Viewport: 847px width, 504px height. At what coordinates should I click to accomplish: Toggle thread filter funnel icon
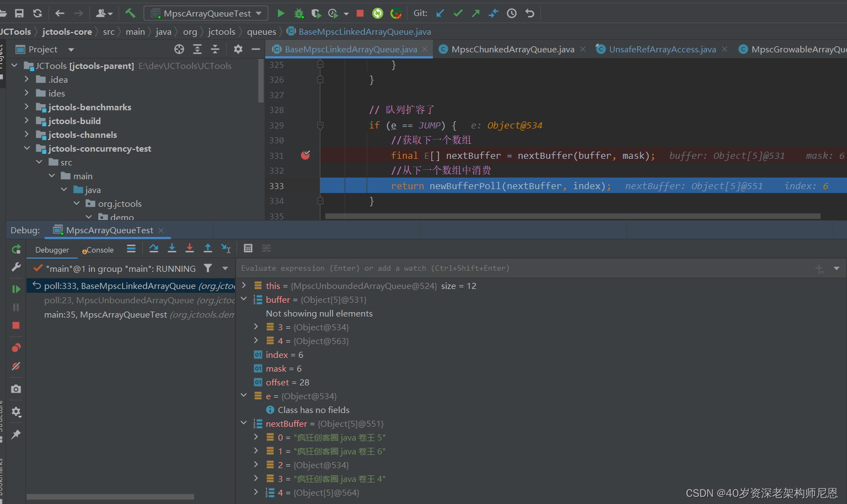[x=208, y=268]
